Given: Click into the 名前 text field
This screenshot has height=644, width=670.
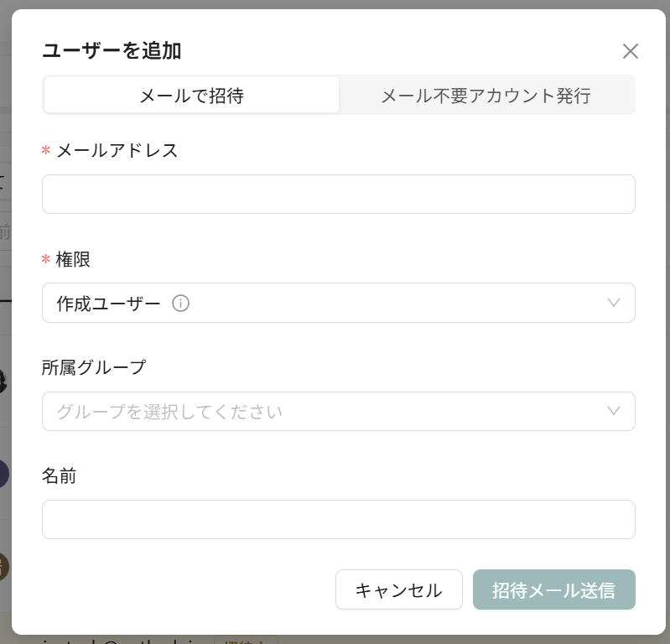Looking at the screenshot, I should pos(339,519).
